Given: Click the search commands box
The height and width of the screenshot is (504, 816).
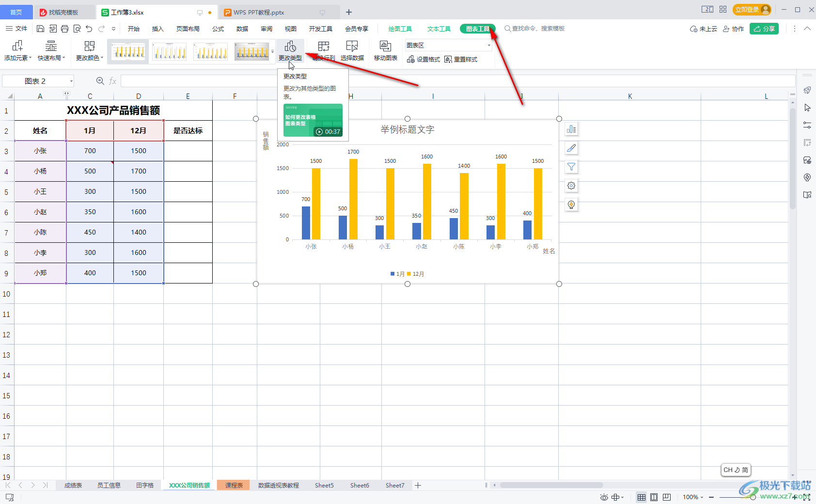Looking at the screenshot, I should point(535,29).
